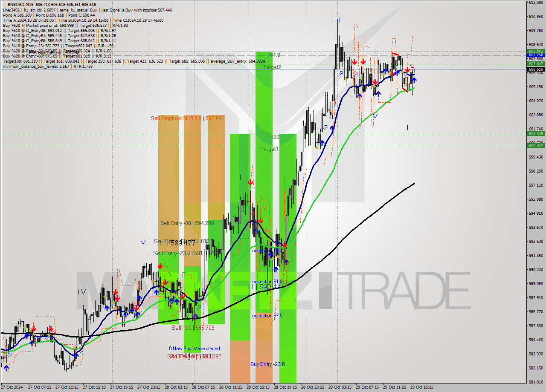Click the green 601.319 price tag
Image resolution: width=546 pixels, height=392 pixels.
tap(536, 133)
